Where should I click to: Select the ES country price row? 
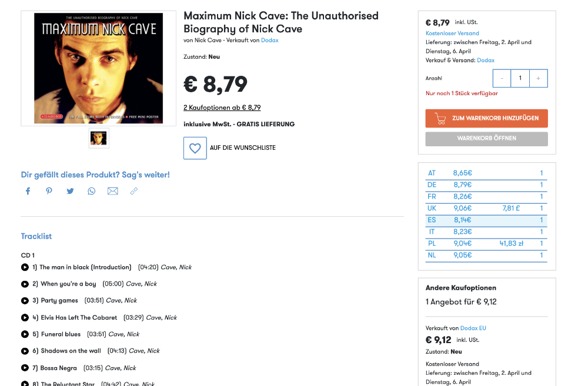[486, 220]
